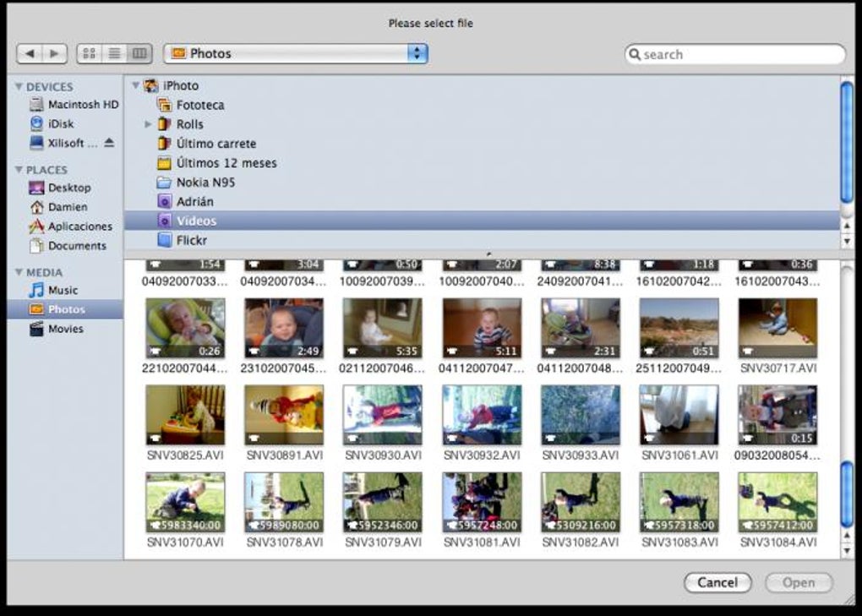Select the 25112007049 landscape video thumbnail
Viewport: 862px width, 616px height.
coord(679,328)
